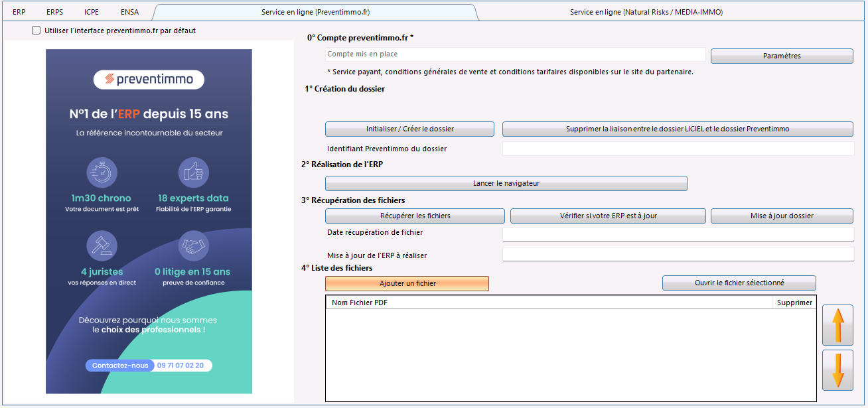Click the 4° Liste des fichiers heading
The width and height of the screenshot is (868, 408).
[x=336, y=268]
